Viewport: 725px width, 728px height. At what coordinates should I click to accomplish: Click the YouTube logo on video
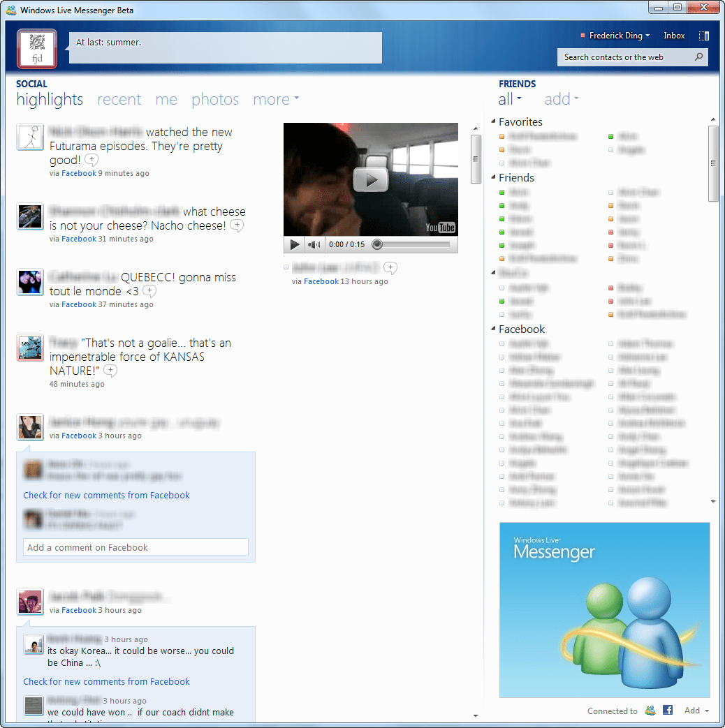tap(440, 228)
